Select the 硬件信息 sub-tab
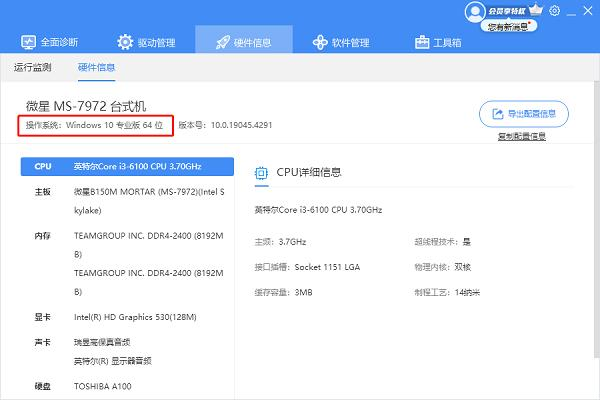The height and width of the screenshot is (400, 600). (96, 67)
